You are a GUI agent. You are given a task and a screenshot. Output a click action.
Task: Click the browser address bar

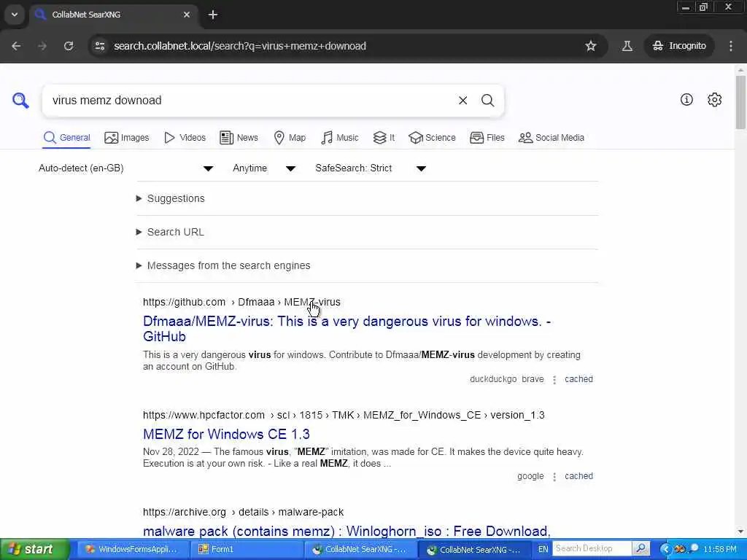coord(343,46)
